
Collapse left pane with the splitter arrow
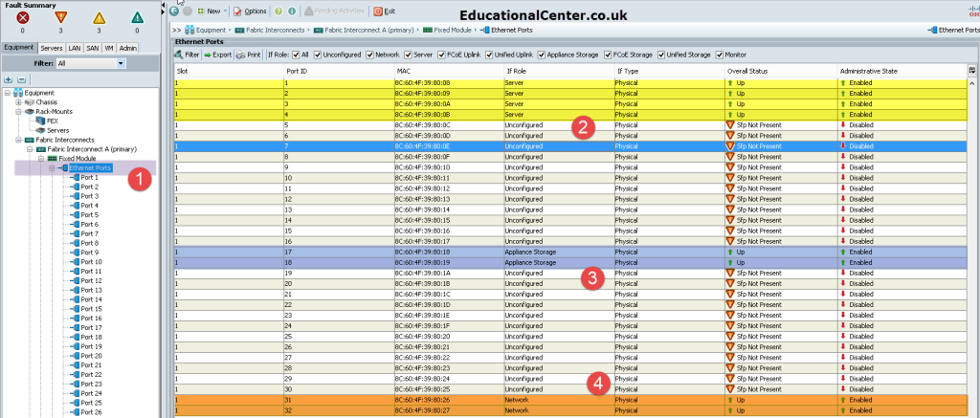pyautogui.click(x=164, y=5)
